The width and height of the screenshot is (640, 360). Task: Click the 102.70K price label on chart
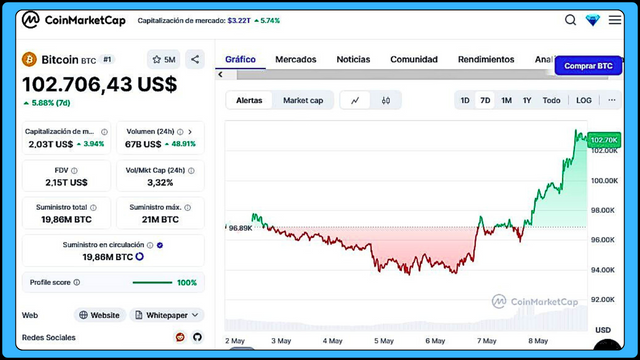pos(604,140)
